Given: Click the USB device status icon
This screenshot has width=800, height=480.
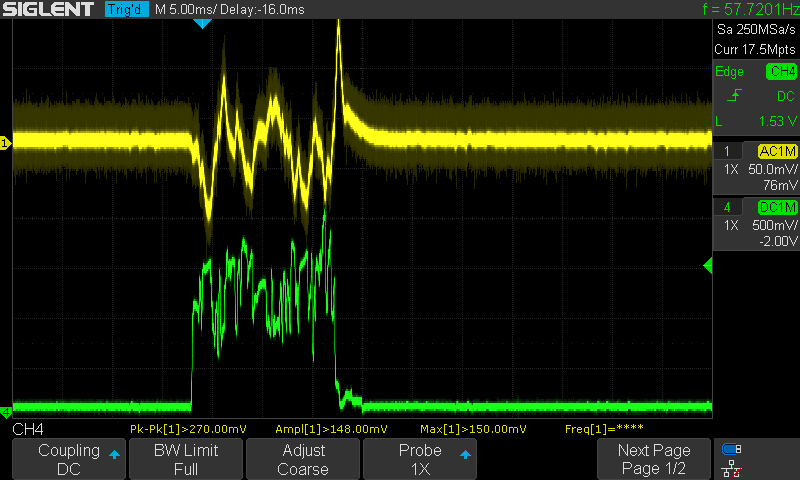Looking at the screenshot, I should coord(732,449).
